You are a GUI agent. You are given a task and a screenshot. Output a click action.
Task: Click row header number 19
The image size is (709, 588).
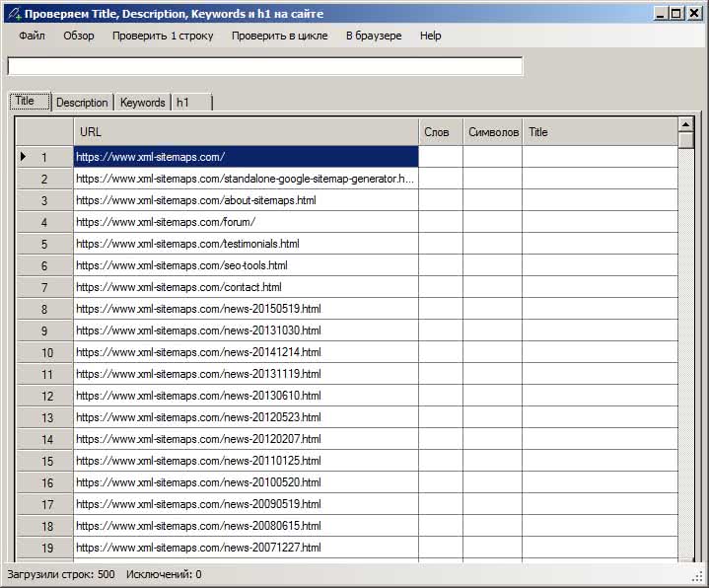click(44, 548)
